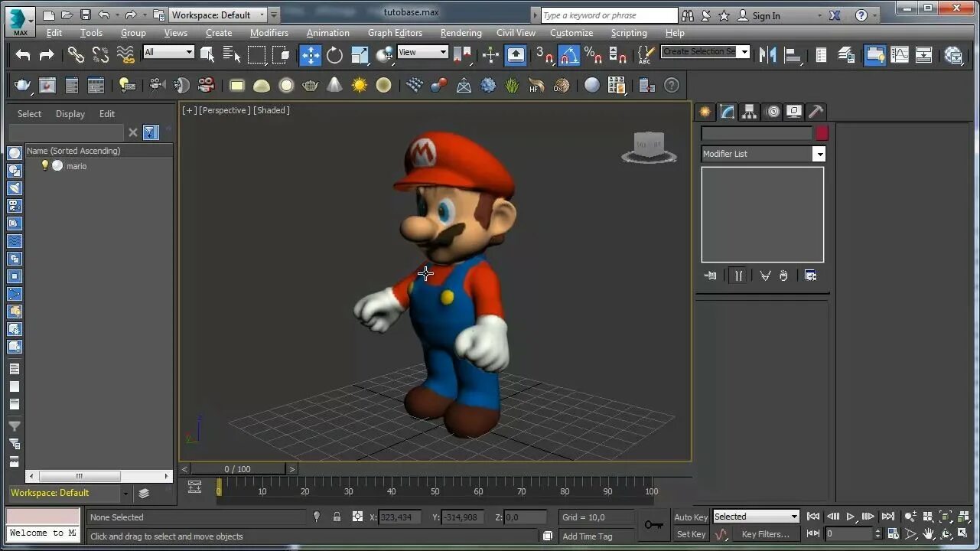Image resolution: width=980 pixels, height=551 pixels.
Task: Open the Display panel tab
Action: [794, 112]
